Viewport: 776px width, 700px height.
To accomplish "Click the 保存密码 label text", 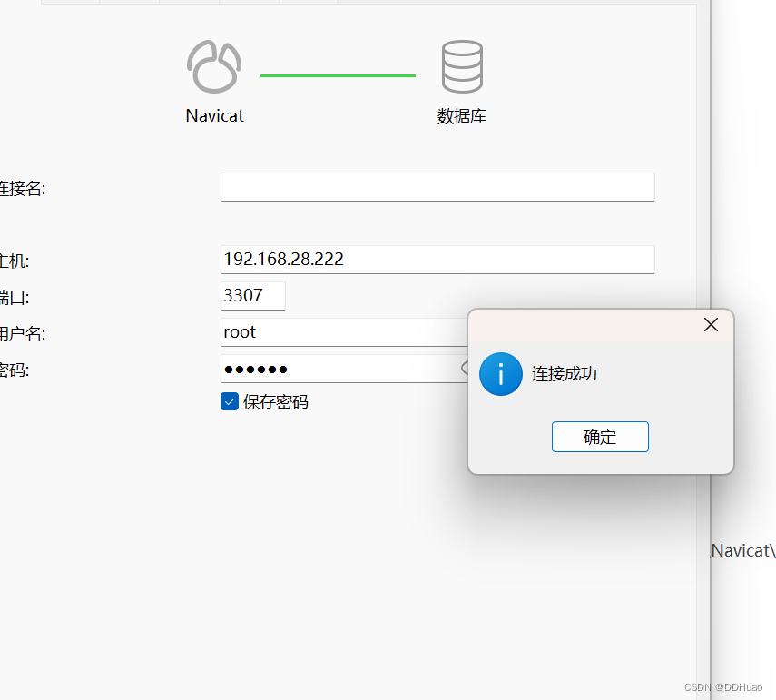I will coord(276,401).
